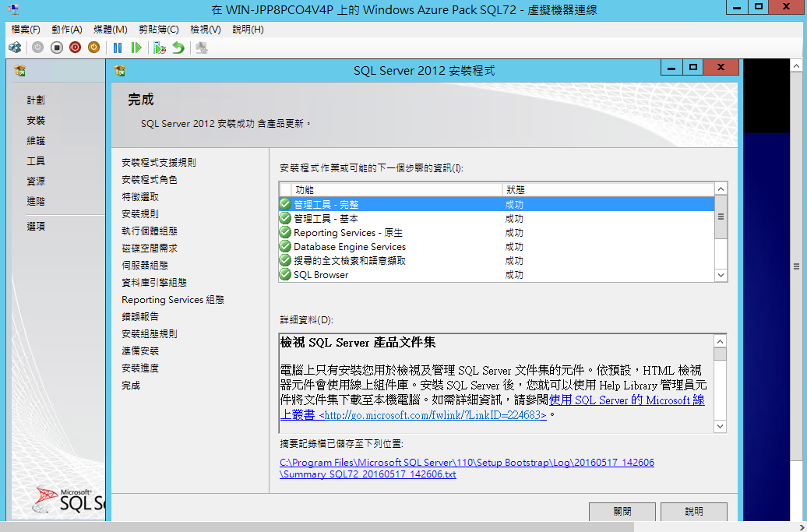Go to 計劃 in the installation center sidebar
Image resolution: width=807 pixels, height=532 pixels.
coord(36,100)
